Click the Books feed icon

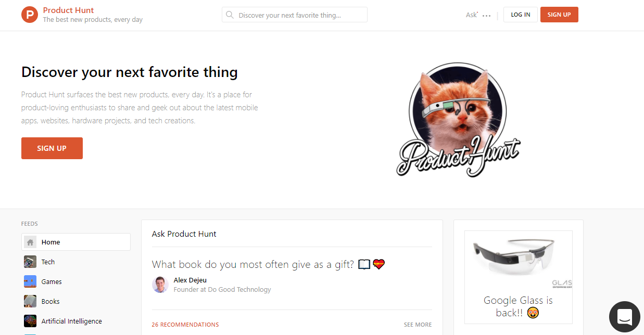click(30, 301)
